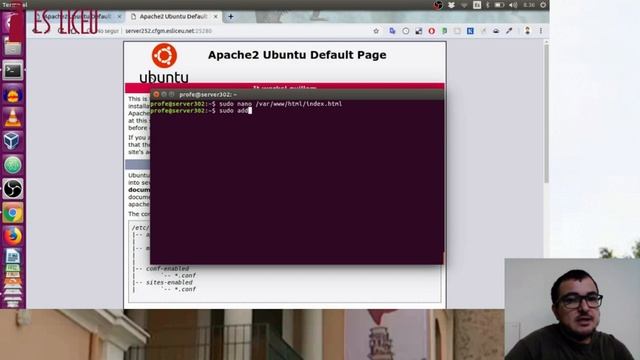Open the files drawer icon in dock
640x360 pixels.
click(13, 48)
